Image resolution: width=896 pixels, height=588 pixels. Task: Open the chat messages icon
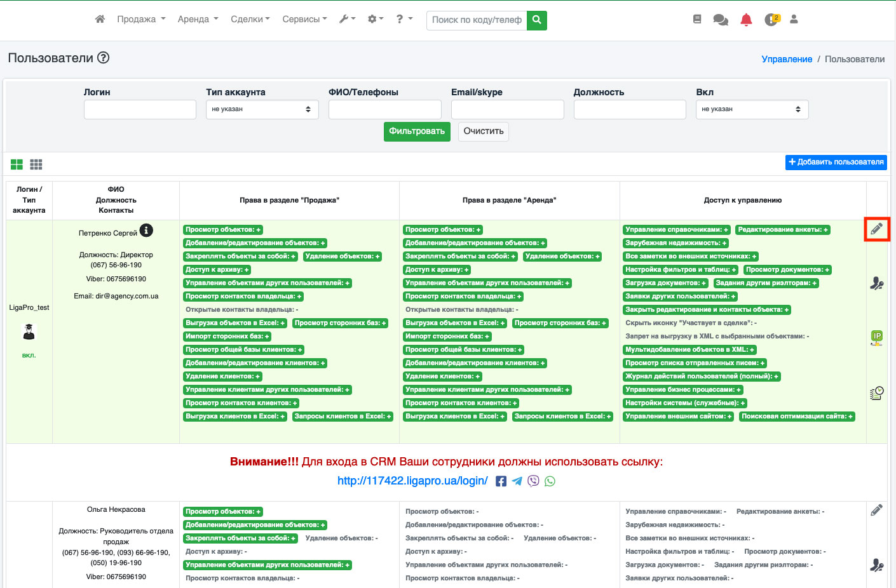(x=721, y=20)
